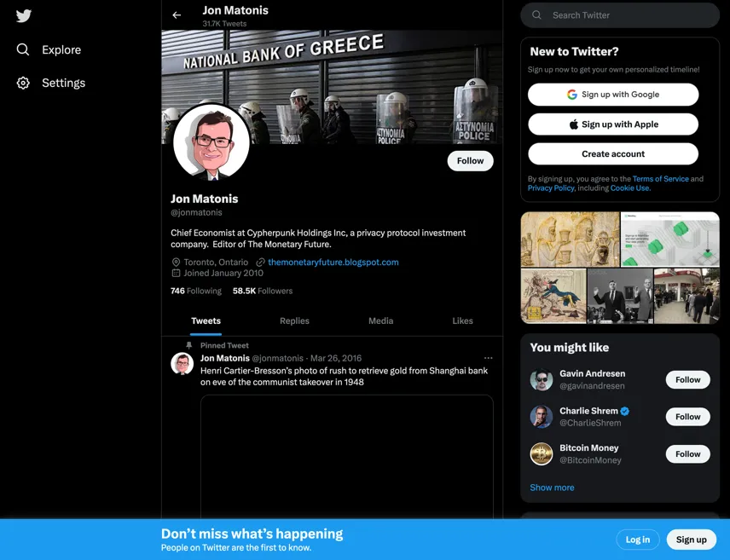Click Jon Matonis name in pinned tweet
Viewport: 730px width, 560px height.
click(x=225, y=358)
